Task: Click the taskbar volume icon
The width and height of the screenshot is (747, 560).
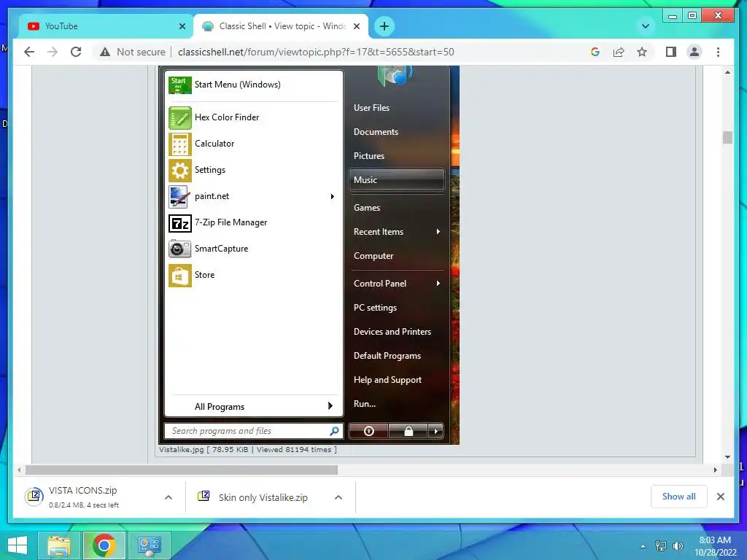Action: tap(678, 546)
